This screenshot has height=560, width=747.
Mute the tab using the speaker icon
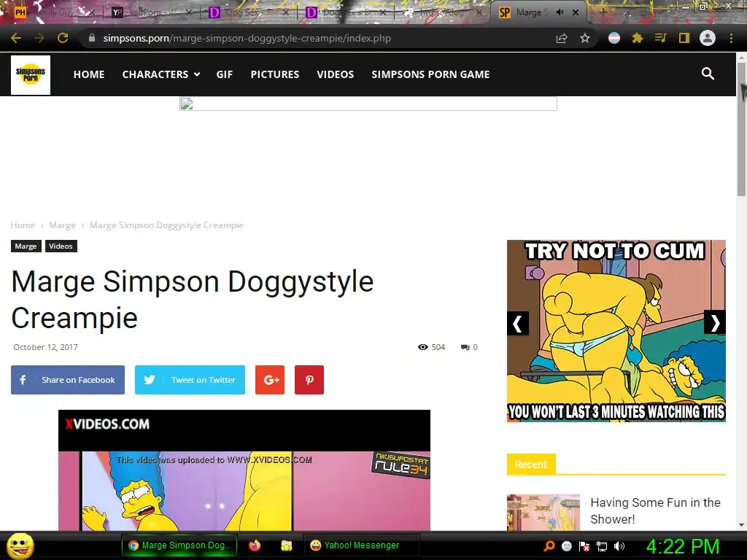click(x=560, y=12)
